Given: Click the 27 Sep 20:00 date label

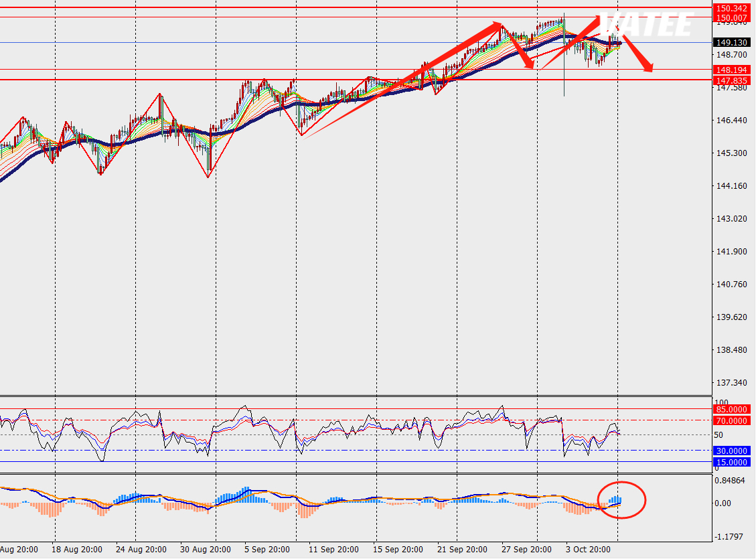Looking at the screenshot, I should [526, 550].
